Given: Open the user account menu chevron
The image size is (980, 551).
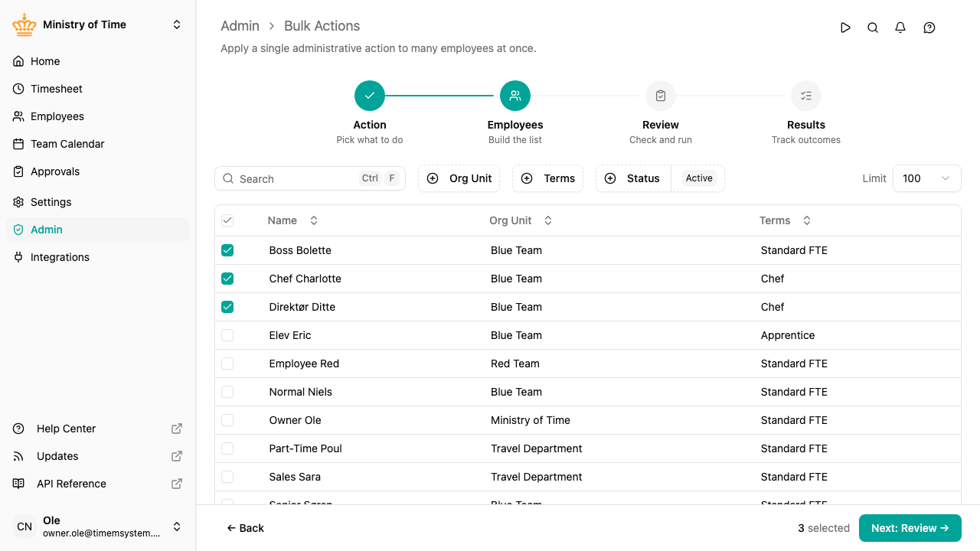Looking at the screenshot, I should (177, 527).
